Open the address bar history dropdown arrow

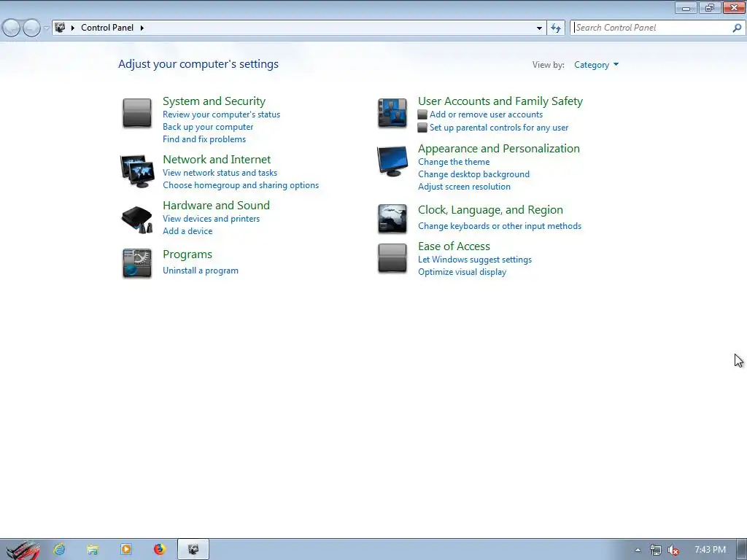point(539,28)
